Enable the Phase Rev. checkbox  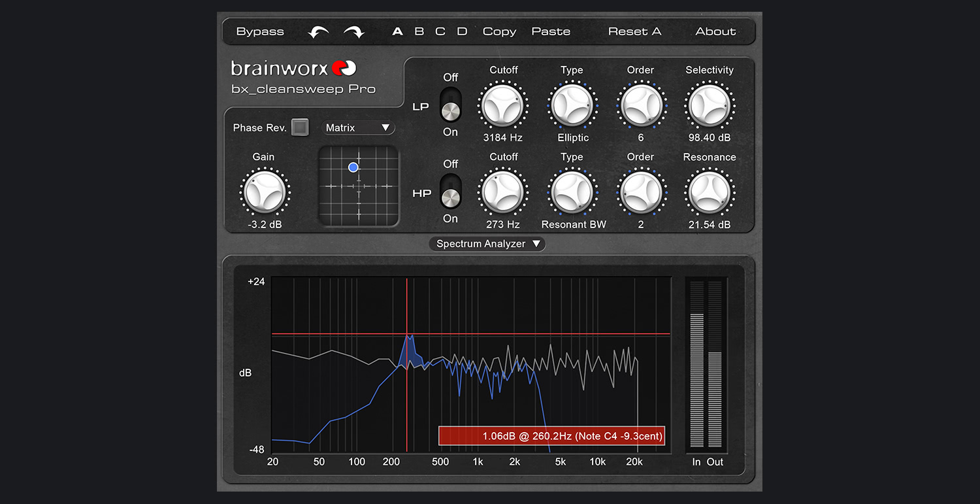pyautogui.click(x=301, y=127)
